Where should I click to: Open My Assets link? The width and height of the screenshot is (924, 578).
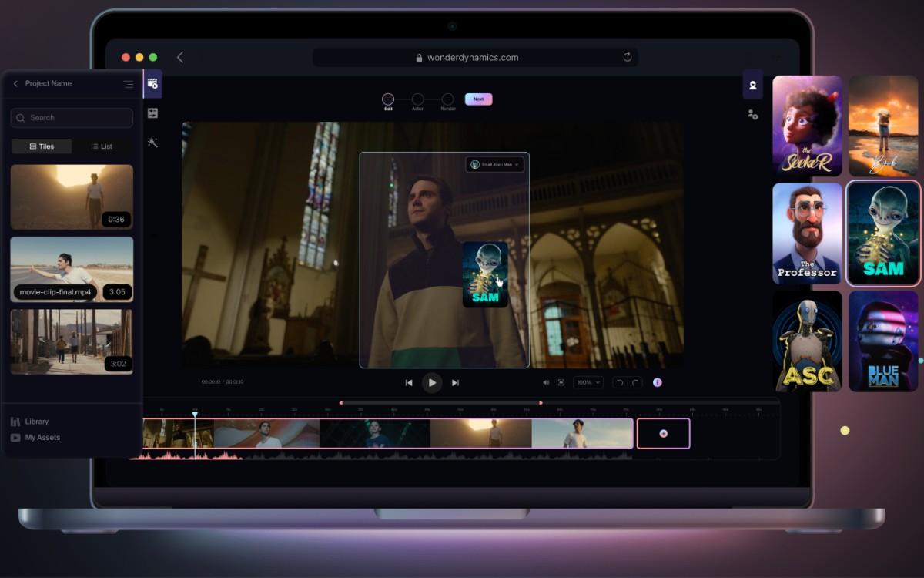click(42, 438)
